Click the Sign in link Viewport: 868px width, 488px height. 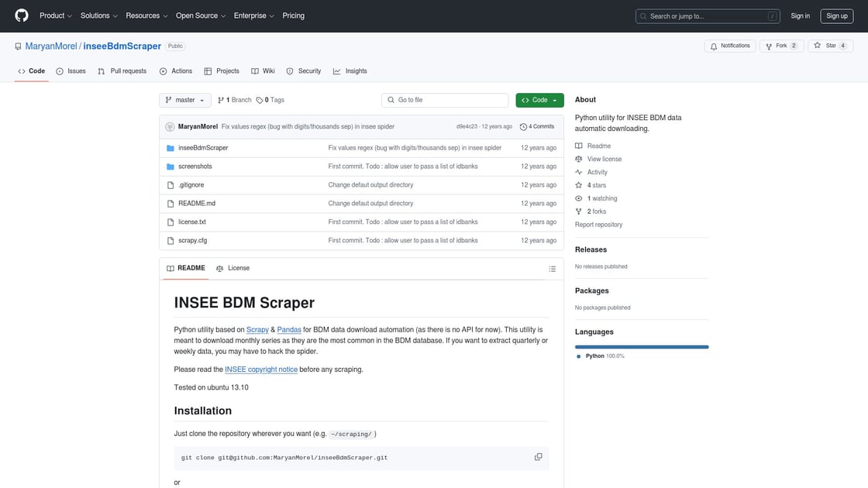[x=800, y=16]
